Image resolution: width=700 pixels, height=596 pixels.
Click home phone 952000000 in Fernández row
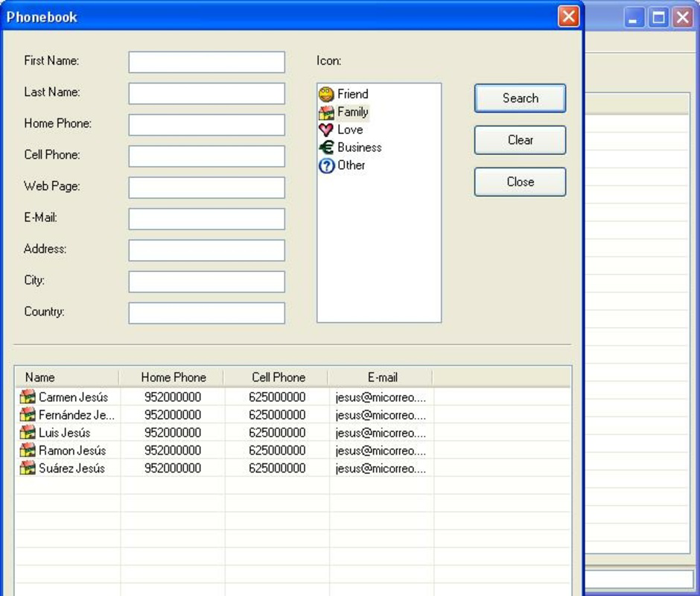[172, 415]
